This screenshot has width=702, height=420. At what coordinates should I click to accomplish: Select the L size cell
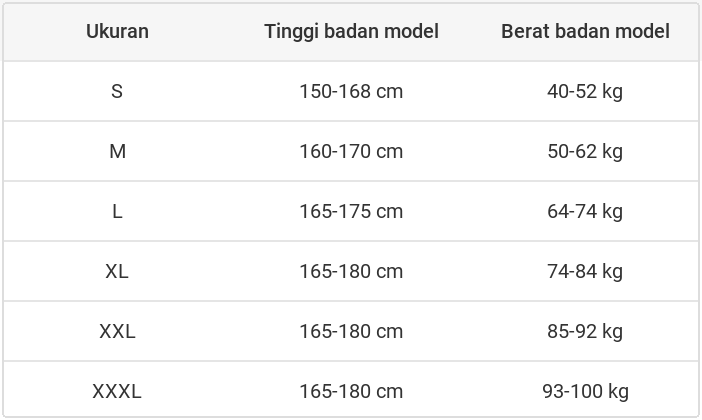coord(117,211)
